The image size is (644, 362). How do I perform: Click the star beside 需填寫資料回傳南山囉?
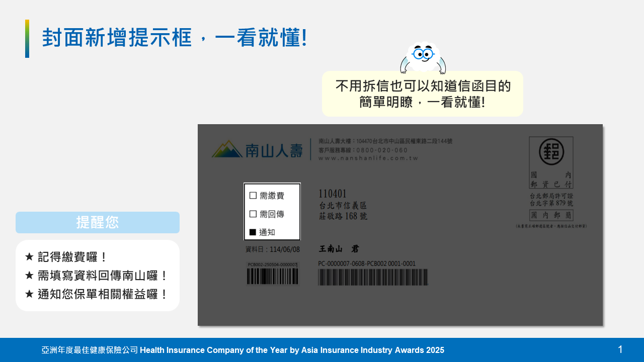pyautogui.click(x=29, y=276)
